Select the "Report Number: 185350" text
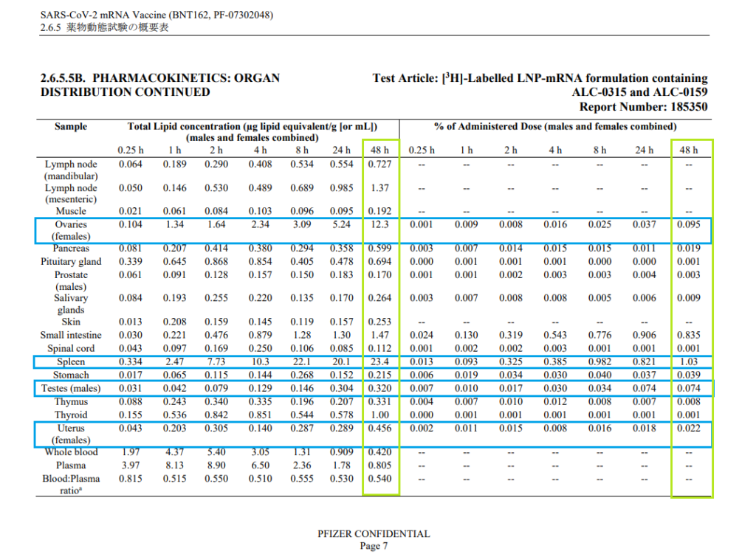This screenshot has height=554, width=756. (645, 106)
